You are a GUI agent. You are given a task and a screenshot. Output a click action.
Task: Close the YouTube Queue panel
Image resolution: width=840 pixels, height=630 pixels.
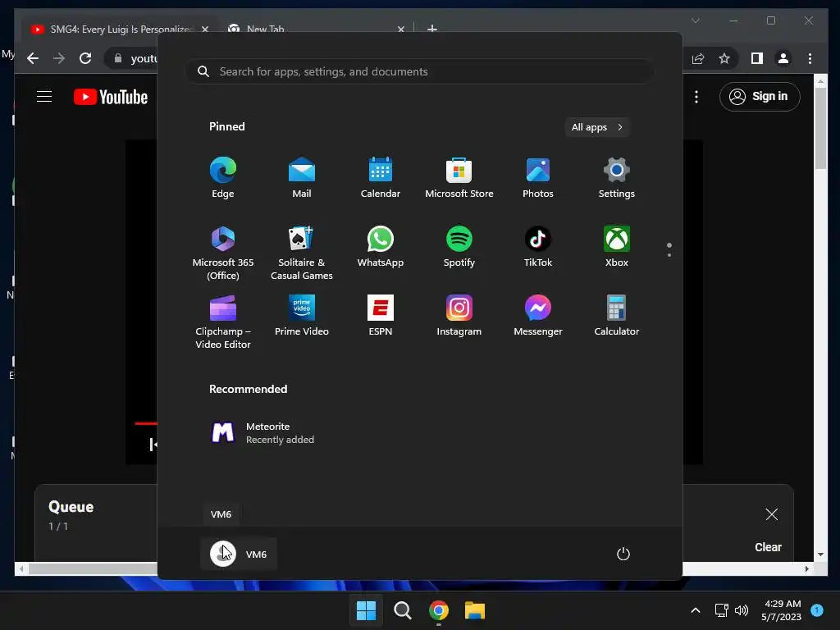coord(771,514)
